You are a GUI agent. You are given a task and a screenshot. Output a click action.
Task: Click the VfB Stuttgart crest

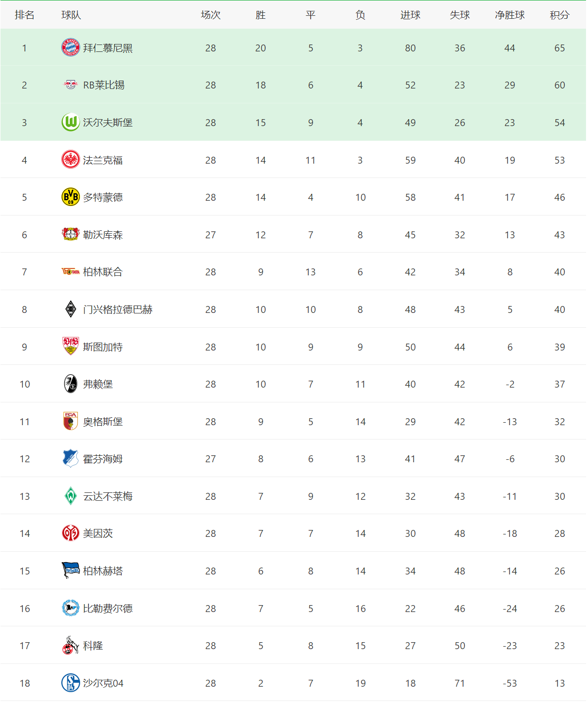point(70,347)
